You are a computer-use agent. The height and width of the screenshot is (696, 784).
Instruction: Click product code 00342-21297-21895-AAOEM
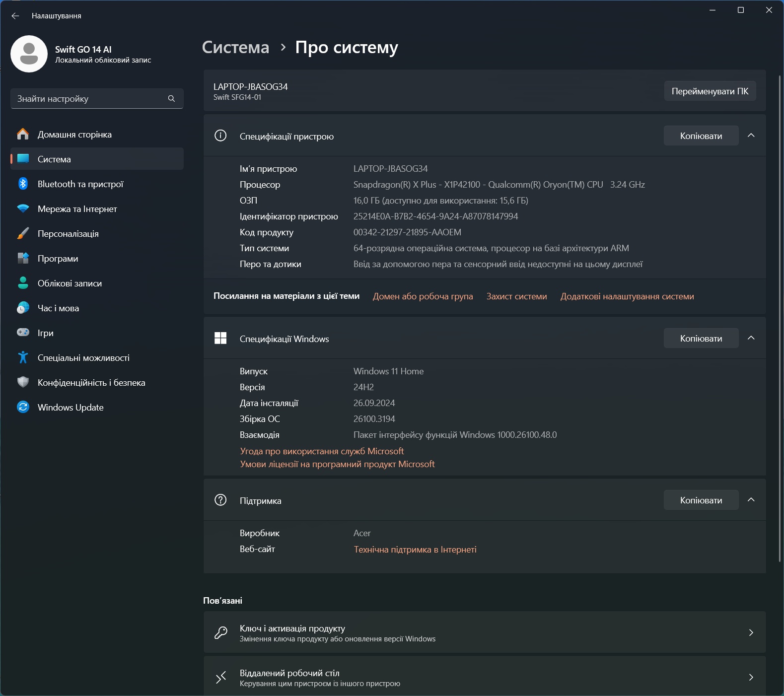pos(407,232)
